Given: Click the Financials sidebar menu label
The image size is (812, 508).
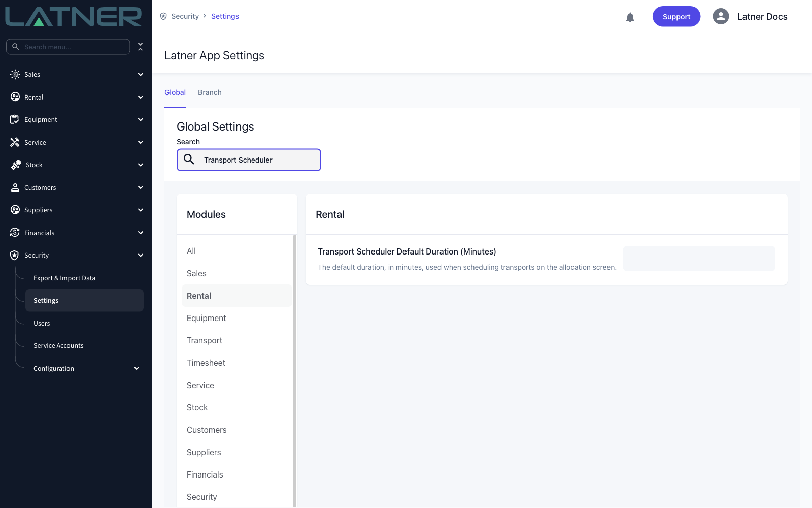Looking at the screenshot, I should click(39, 233).
